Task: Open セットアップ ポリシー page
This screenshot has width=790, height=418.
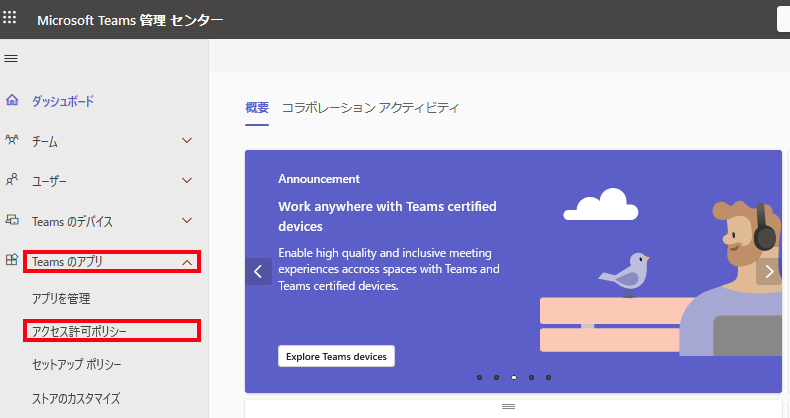Action: click(x=77, y=365)
